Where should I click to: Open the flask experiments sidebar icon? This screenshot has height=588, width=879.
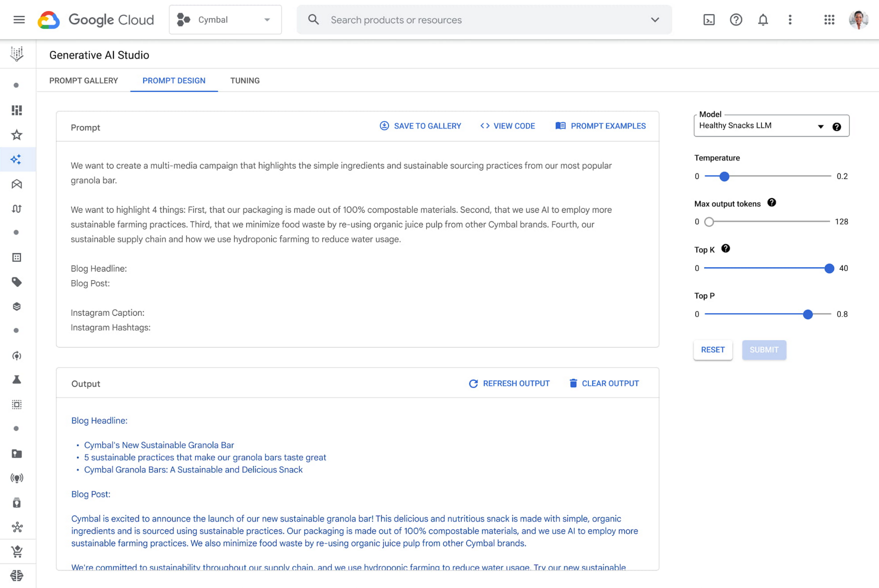point(17,380)
